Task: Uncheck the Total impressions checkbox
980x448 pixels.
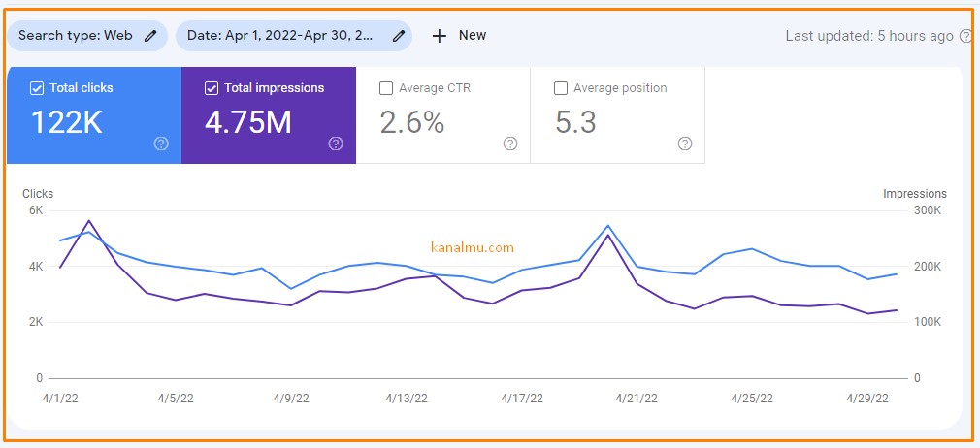Action: (x=212, y=88)
